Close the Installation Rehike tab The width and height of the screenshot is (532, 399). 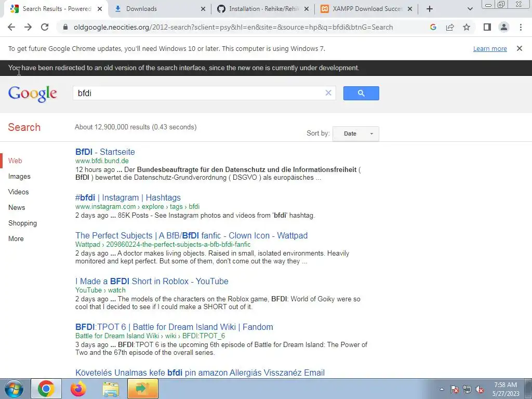tap(307, 9)
